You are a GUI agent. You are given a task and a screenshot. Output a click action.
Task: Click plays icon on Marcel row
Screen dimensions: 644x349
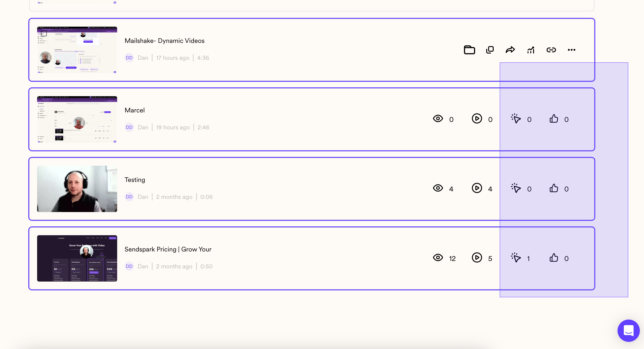pos(477,118)
